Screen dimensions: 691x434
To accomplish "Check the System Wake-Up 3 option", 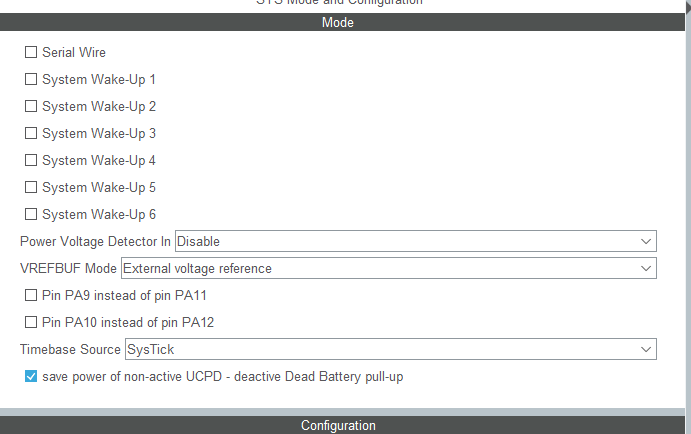I will point(31,133).
